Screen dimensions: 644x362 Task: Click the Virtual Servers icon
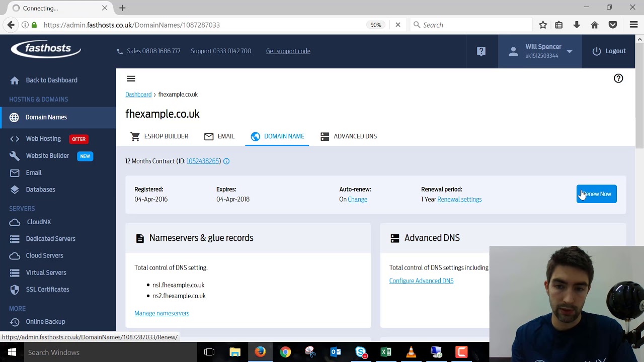coord(15,273)
